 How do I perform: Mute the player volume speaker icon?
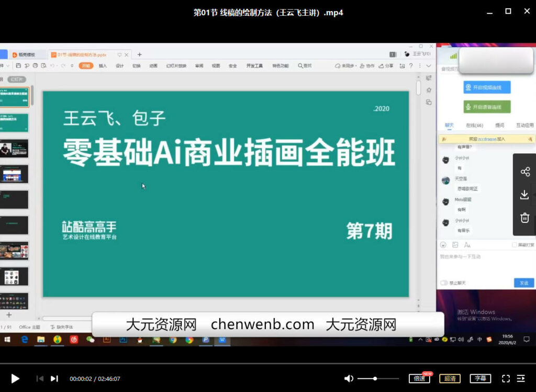(349, 378)
